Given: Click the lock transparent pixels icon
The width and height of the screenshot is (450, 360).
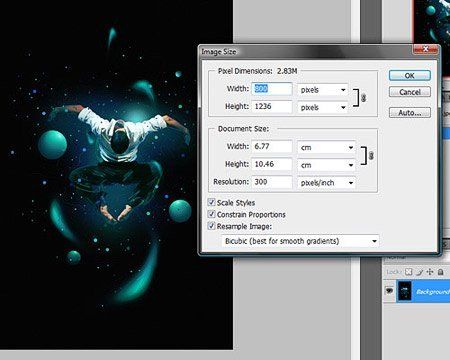Looking at the screenshot, I should (x=408, y=272).
